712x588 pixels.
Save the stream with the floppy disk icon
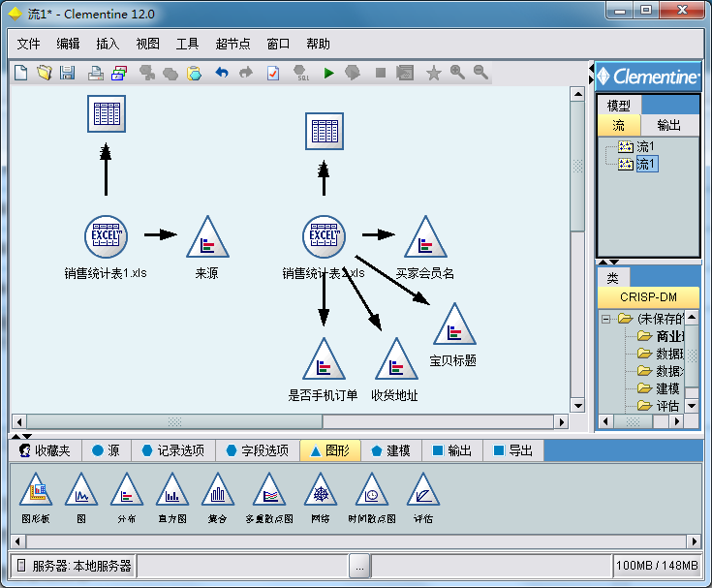[67, 73]
